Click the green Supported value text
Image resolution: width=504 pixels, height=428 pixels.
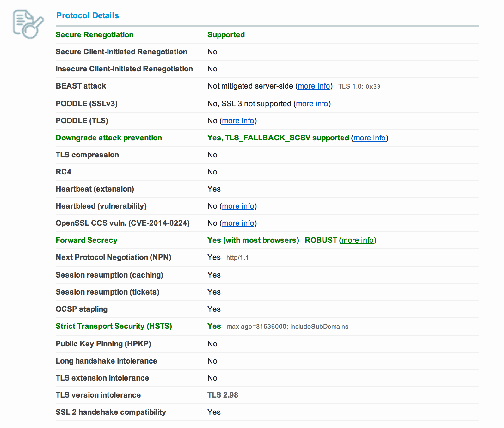[226, 35]
